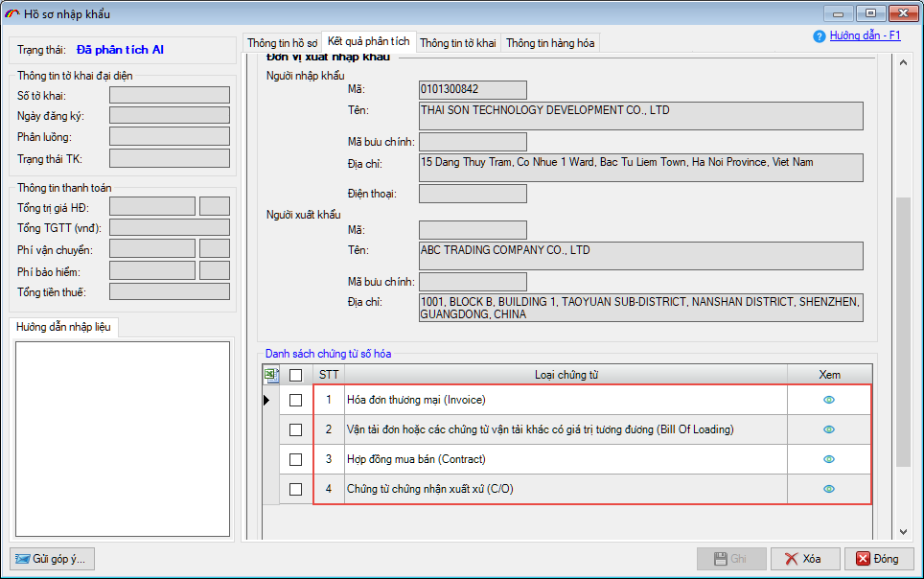Viewport: 924px width, 579px height.
Task: Open the Hướng dẫn - F1 link
Action: point(865,35)
